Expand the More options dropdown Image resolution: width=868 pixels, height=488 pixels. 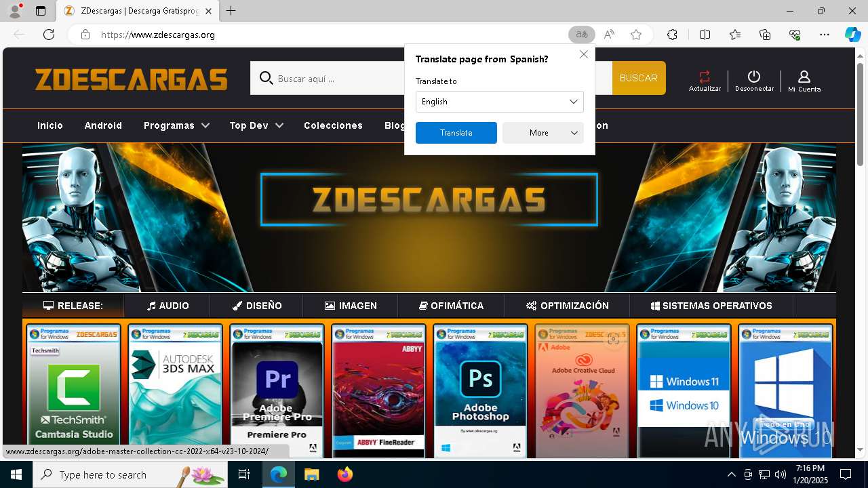click(x=543, y=133)
